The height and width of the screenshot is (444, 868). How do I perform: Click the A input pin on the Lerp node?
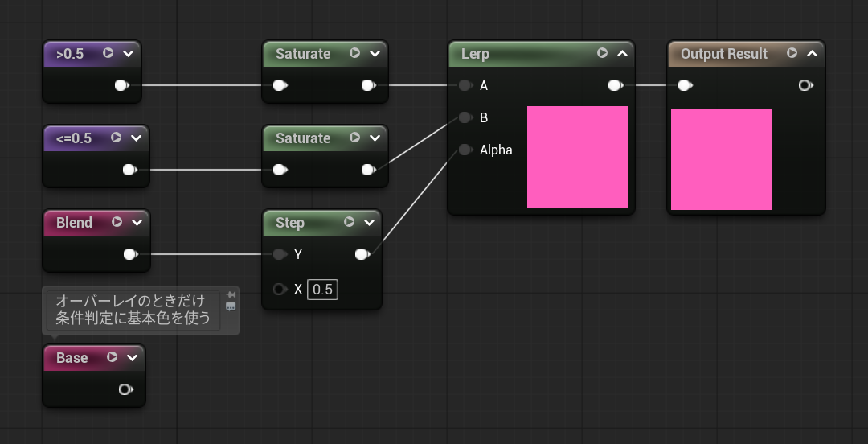click(x=465, y=85)
